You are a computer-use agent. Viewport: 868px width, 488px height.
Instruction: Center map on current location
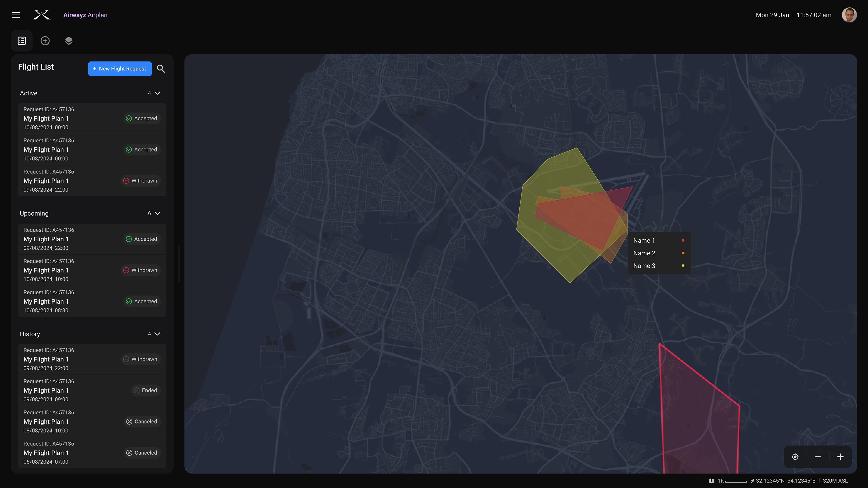pyautogui.click(x=795, y=457)
